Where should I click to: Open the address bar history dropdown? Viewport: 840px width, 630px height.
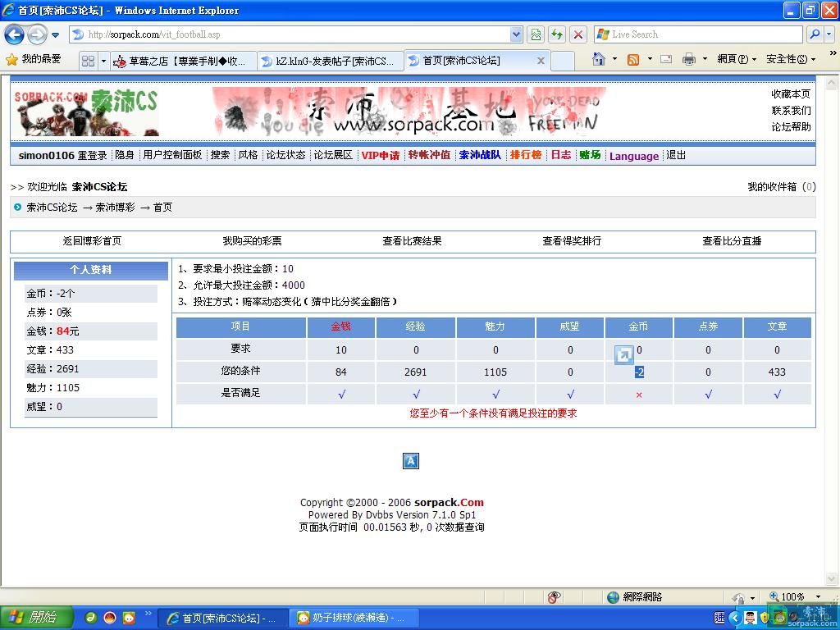coord(518,34)
